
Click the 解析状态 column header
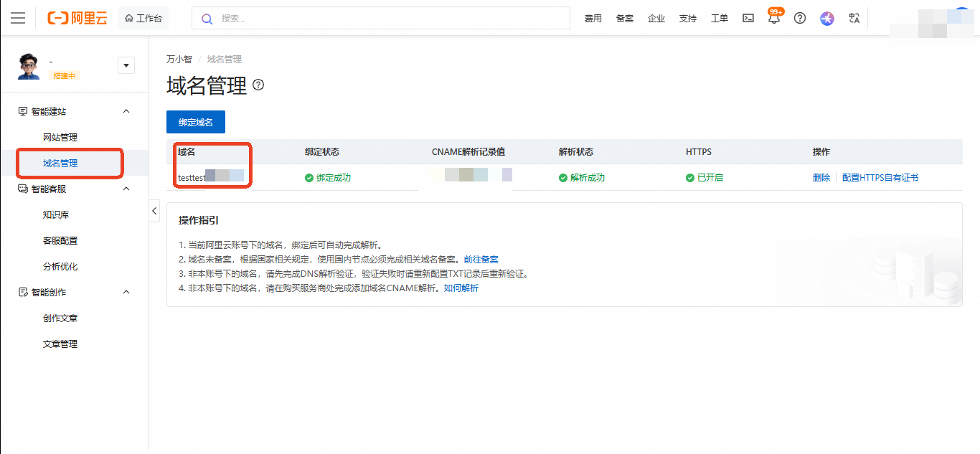click(x=576, y=152)
